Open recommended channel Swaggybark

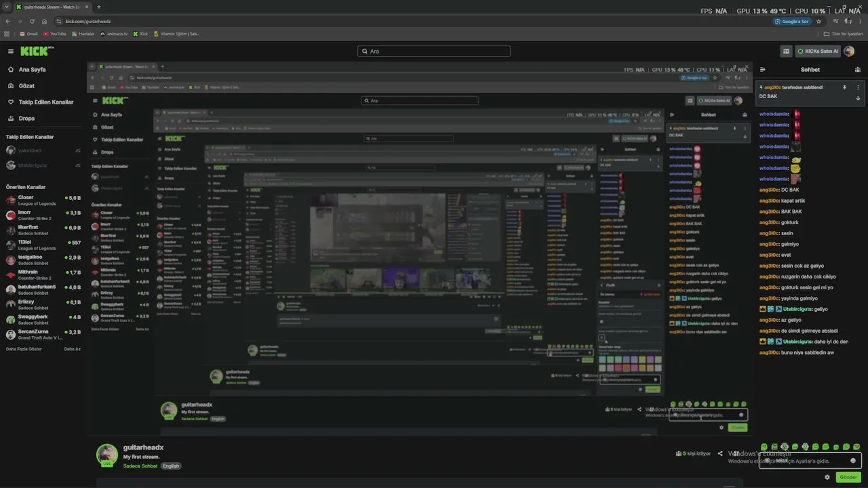(x=43, y=319)
